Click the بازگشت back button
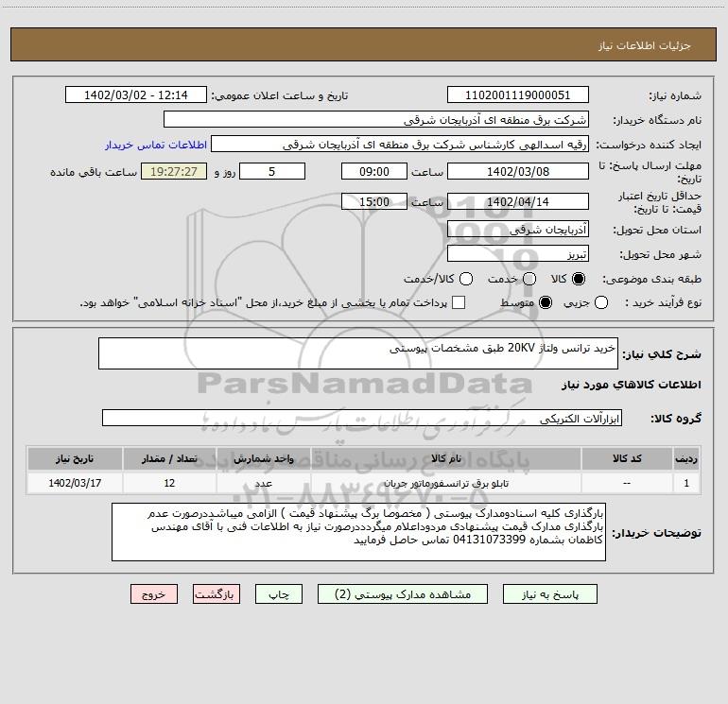728x704 pixels. coord(217,594)
